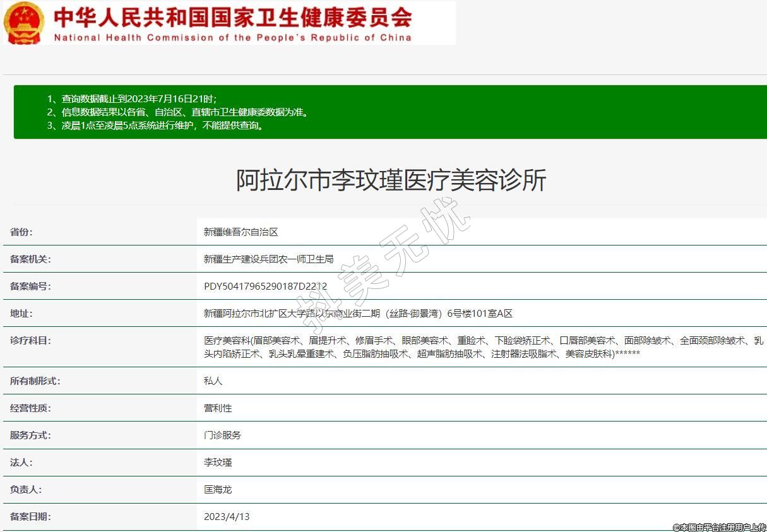
Task: Click the 营利性 business nature value
Action: (218, 408)
